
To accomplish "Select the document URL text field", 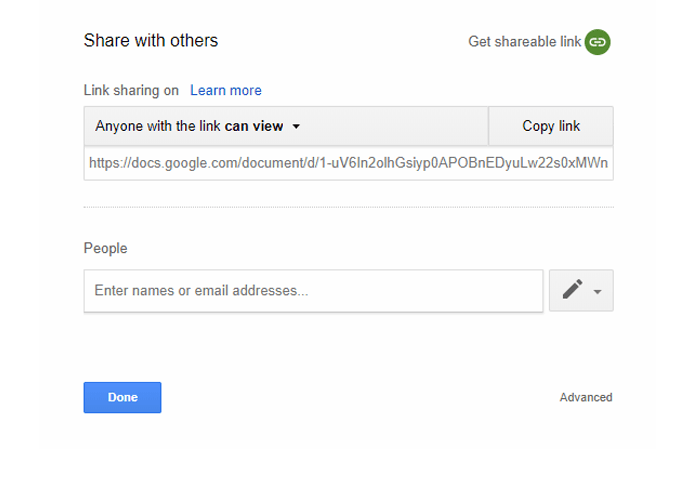I will 348,162.
